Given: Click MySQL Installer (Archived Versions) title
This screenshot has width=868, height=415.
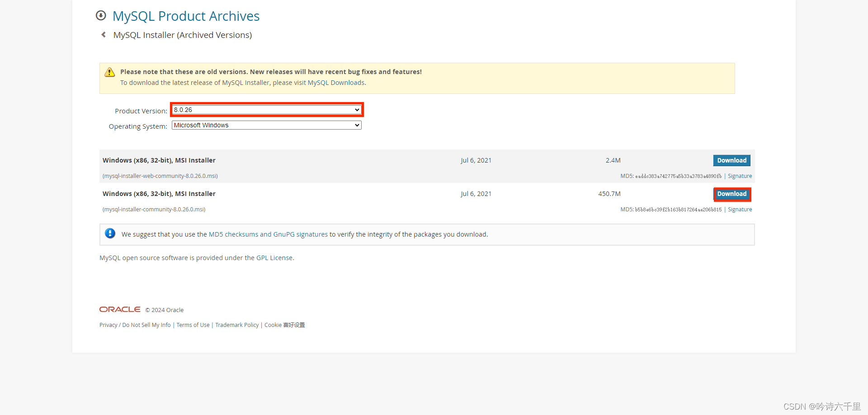Looking at the screenshot, I should click(x=183, y=35).
